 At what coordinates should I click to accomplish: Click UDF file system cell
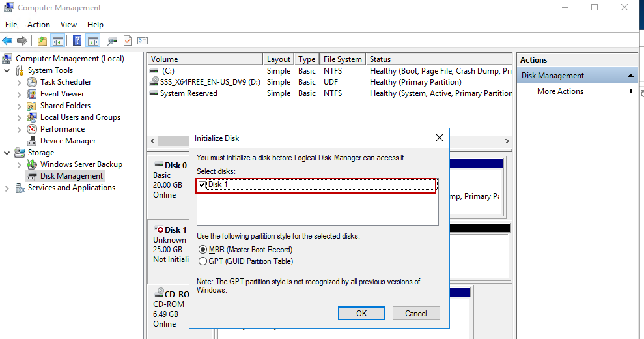coord(331,82)
